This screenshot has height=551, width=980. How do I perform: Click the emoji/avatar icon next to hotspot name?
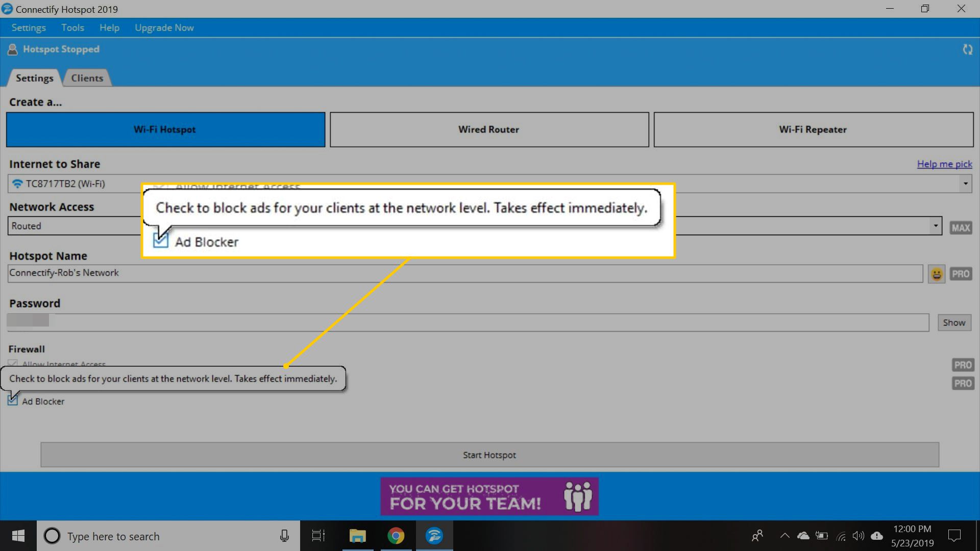937,273
